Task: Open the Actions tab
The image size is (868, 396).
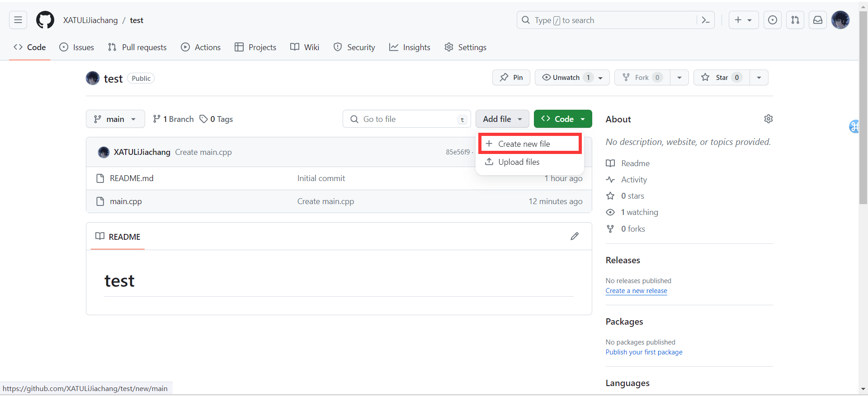Action: tap(201, 47)
